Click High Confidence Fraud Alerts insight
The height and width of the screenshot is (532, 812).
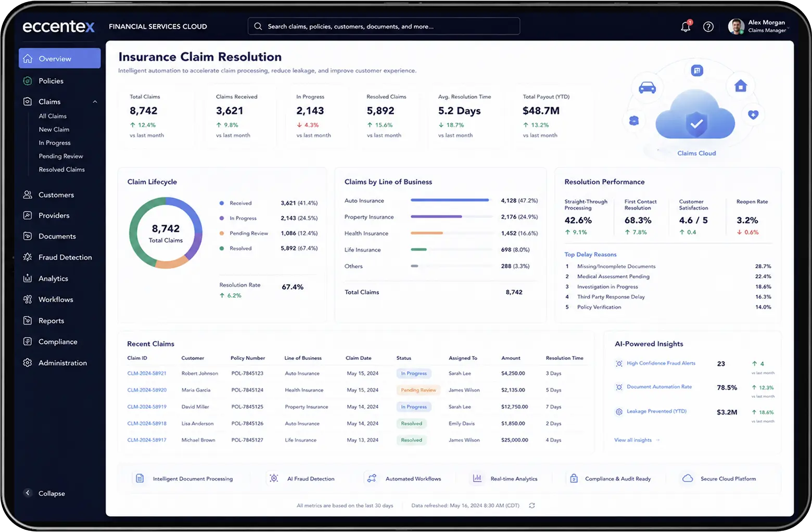point(661,364)
